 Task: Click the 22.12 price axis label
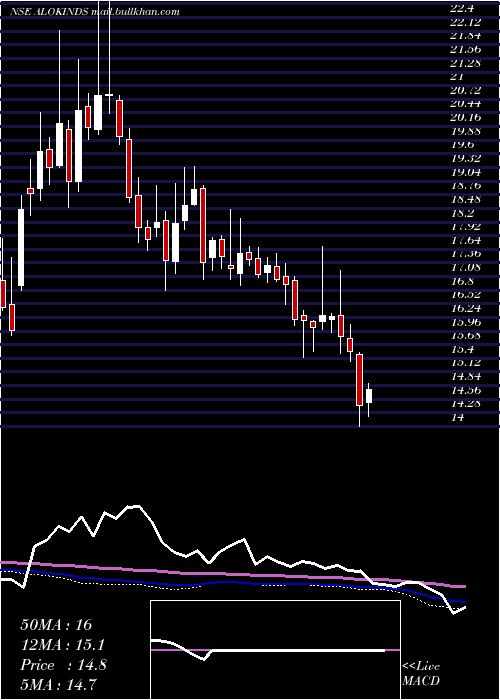465,22
